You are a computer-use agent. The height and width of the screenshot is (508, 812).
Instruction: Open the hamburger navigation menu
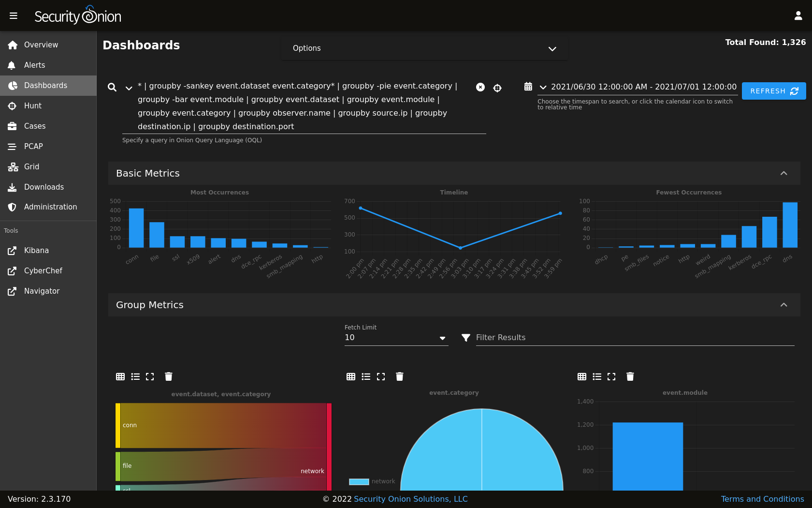point(14,16)
